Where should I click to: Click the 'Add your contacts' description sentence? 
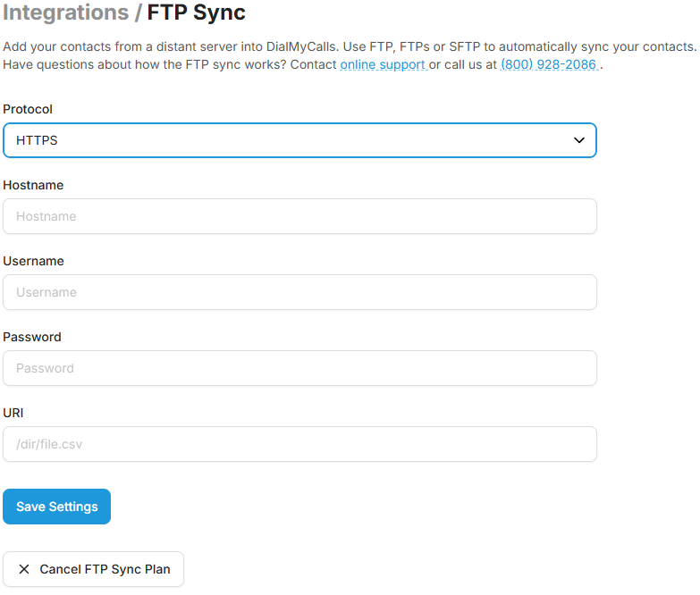(349, 46)
